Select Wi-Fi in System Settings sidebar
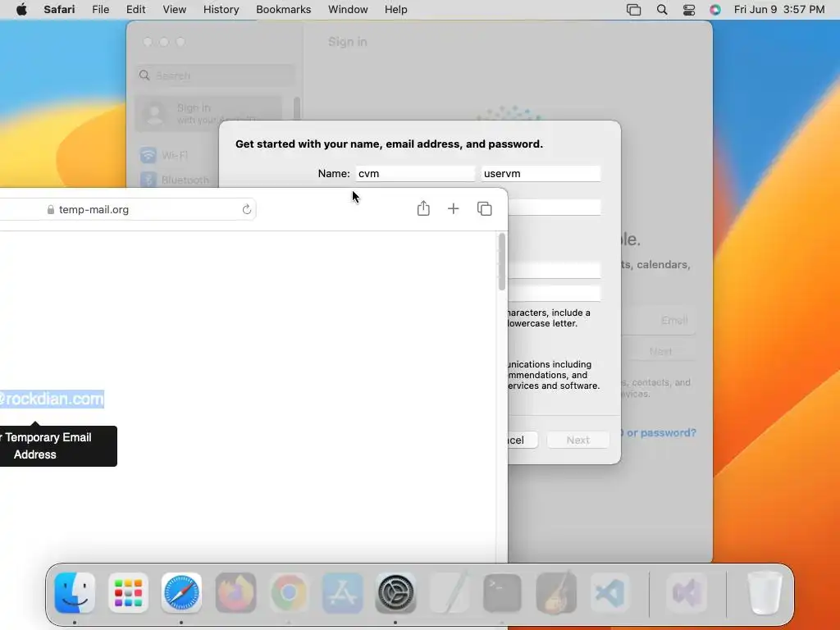 pos(174,155)
